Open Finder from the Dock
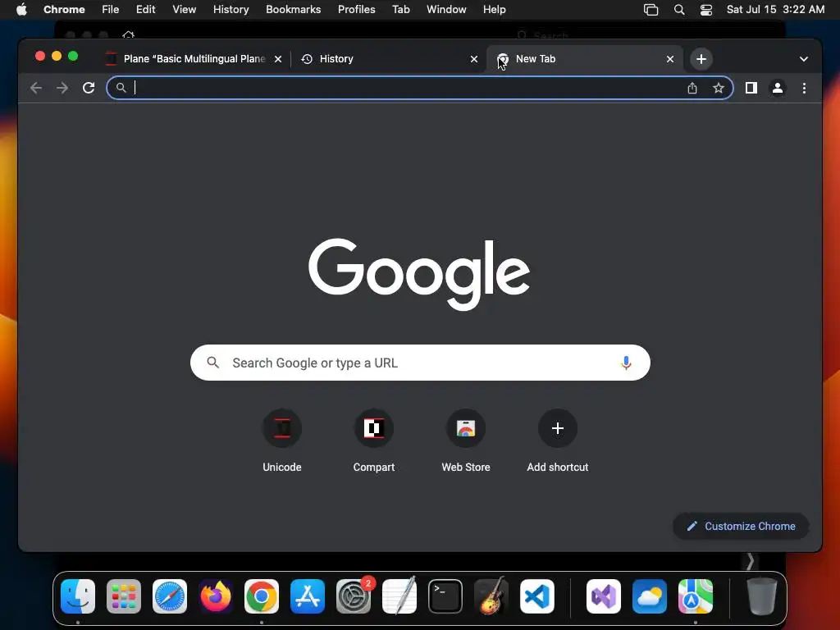The height and width of the screenshot is (630, 840). (x=78, y=596)
